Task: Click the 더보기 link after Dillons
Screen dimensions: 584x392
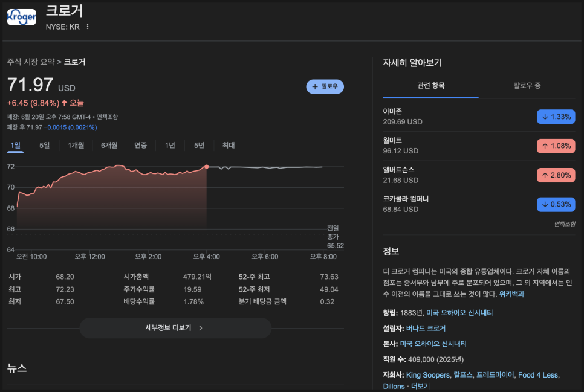Action: (x=420, y=387)
